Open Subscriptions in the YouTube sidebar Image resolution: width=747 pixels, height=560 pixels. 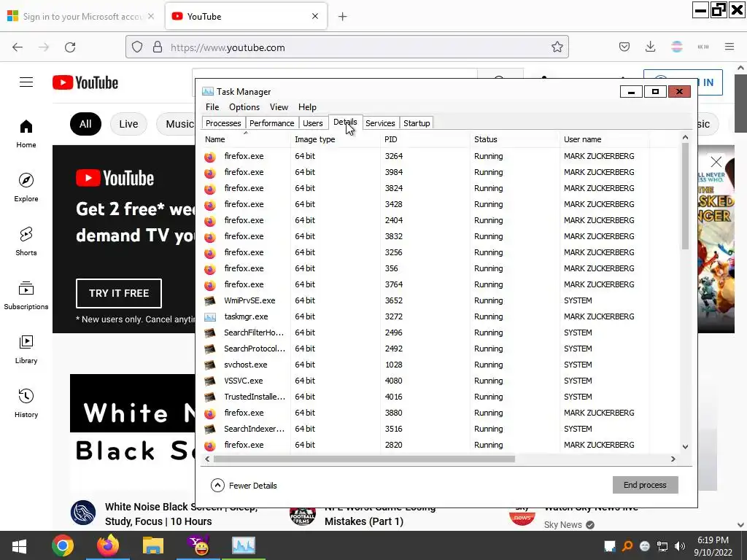coord(26,296)
